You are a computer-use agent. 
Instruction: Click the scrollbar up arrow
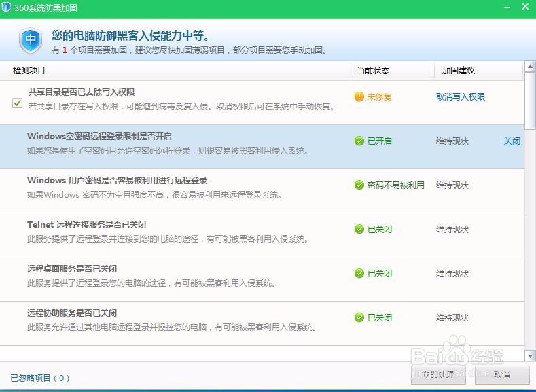click(530, 67)
